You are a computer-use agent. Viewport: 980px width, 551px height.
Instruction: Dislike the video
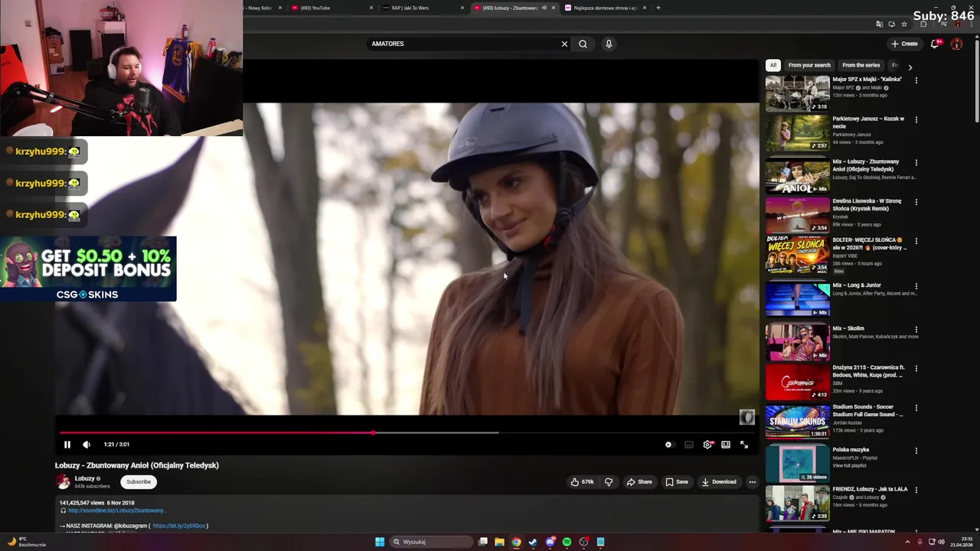coord(609,482)
